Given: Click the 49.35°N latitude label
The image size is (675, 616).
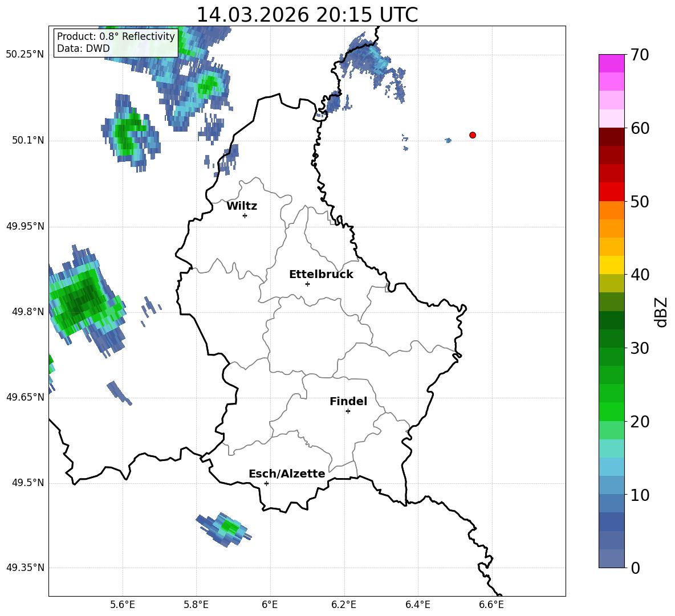Looking at the screenshot, I should (x=25, y=568).
